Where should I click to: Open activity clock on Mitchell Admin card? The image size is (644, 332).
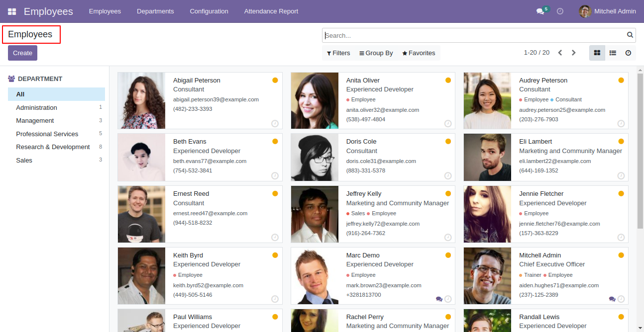click(621, 299)
